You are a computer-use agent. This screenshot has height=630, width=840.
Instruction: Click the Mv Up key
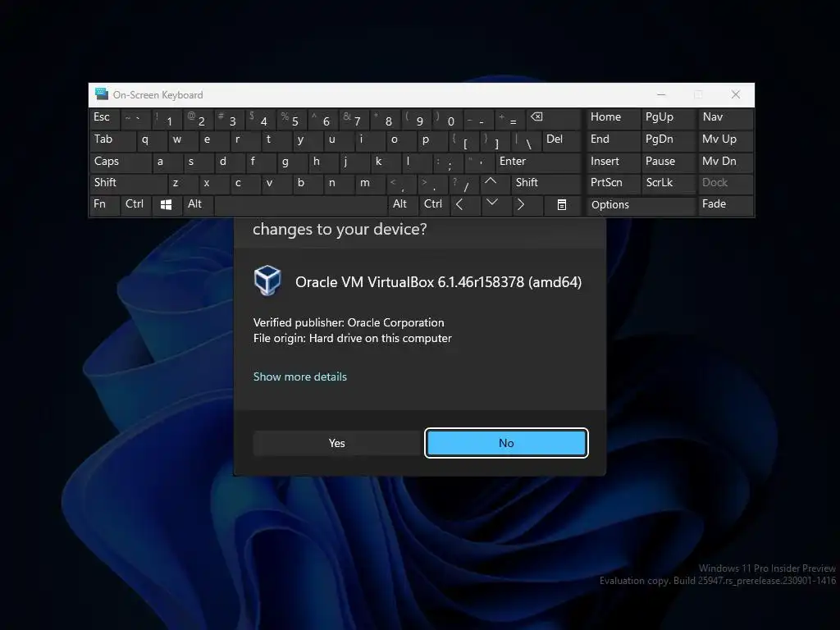coord(725,139)
